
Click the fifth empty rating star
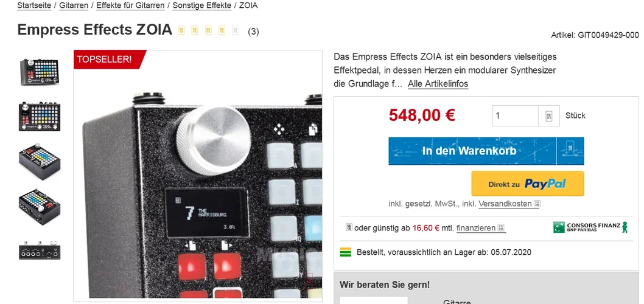(x=236, y=30)
